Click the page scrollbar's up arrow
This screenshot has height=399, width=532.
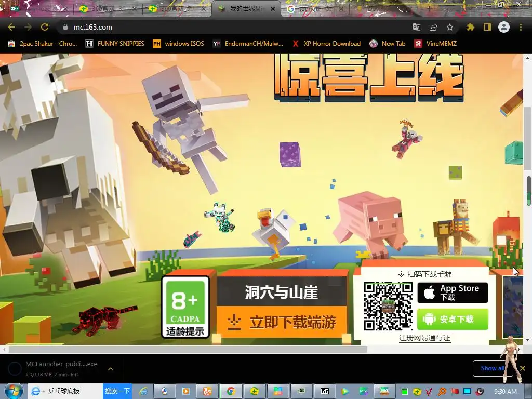click(528, 58)
